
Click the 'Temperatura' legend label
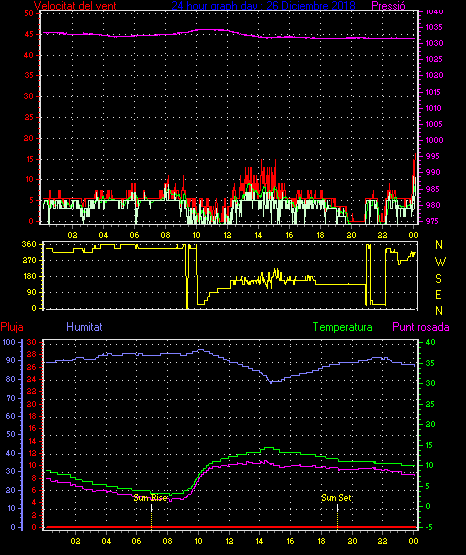pyautogui.click(x=343, y=327)
